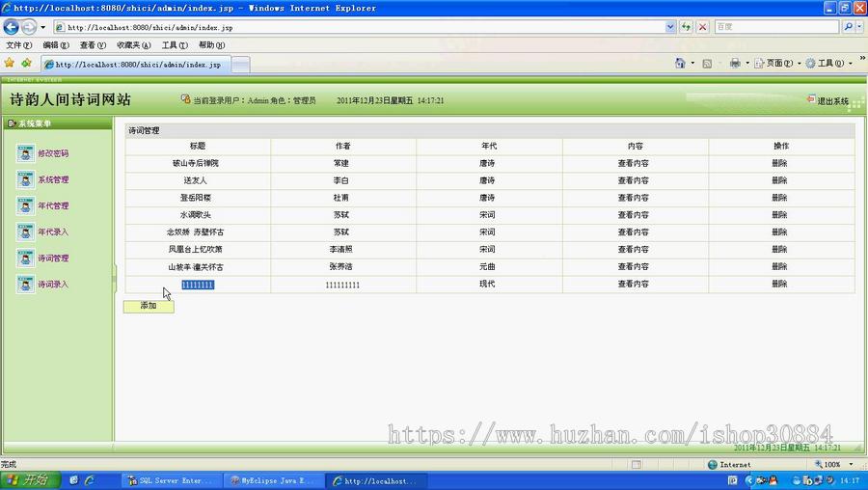The image size is (868, 490).
Task: Click the 当前登录用户 user icon
Action: [185, 99]
